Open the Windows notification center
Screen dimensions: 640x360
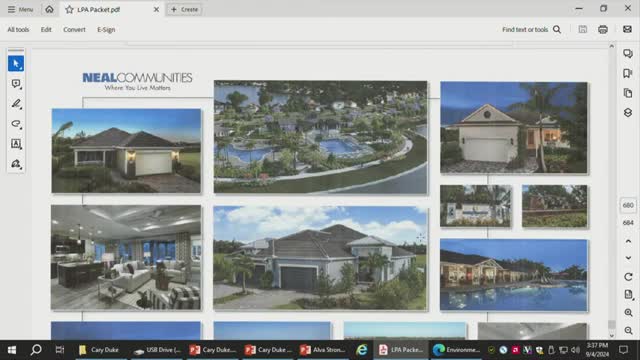pyautogui.click(x=623, y=350)
